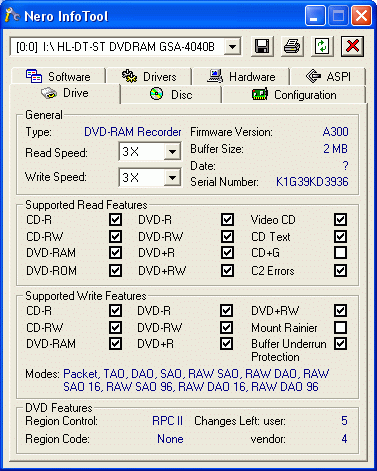Image resolution: width=377 pixels, height=471 pixels.
Task: Switch to the Drivers tab
Action: [149, 76]
